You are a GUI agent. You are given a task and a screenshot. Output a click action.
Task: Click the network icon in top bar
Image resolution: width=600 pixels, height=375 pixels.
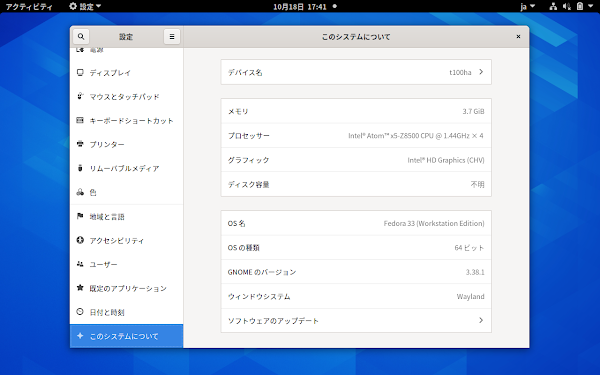point(553,6)
